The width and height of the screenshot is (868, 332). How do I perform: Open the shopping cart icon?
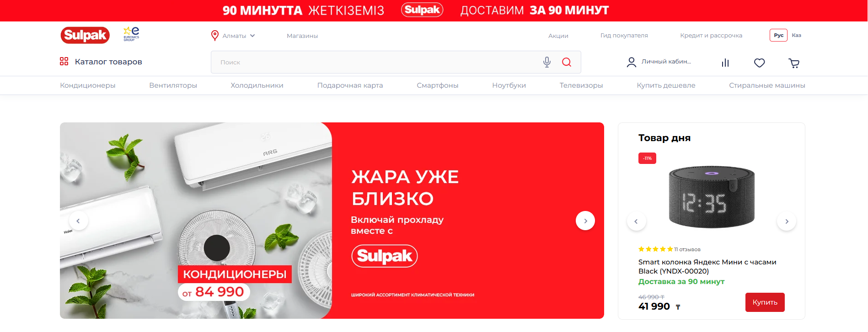(x=794, y=63)
